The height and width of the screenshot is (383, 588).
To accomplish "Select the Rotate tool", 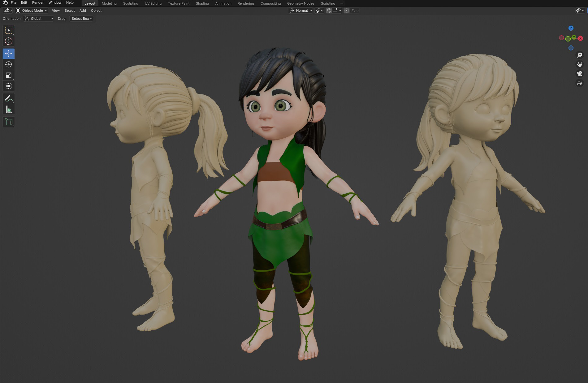I will pos(9,64).
